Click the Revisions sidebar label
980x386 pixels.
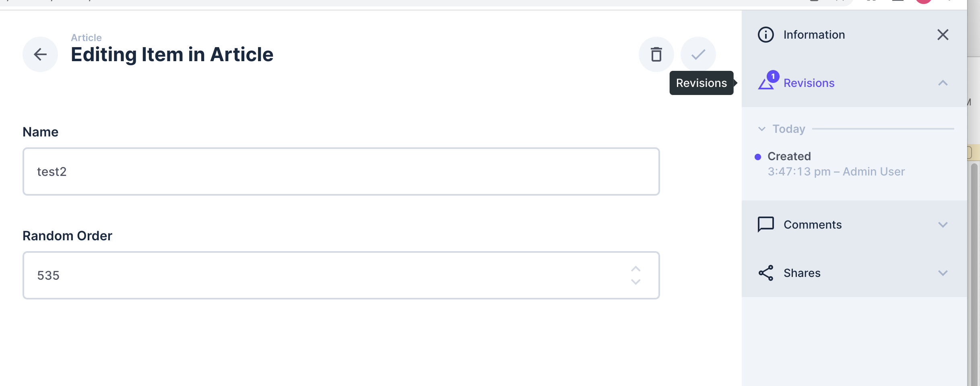click(x=809, y=83)
